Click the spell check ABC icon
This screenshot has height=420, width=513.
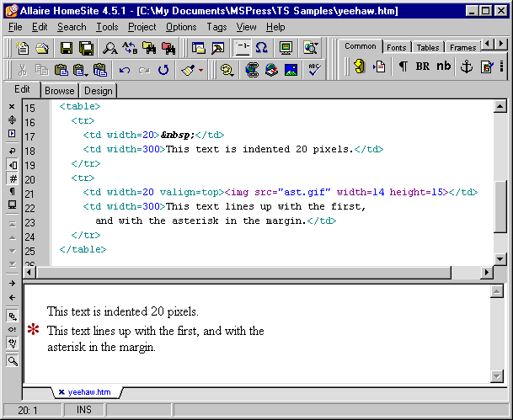[x=314, y=70]
